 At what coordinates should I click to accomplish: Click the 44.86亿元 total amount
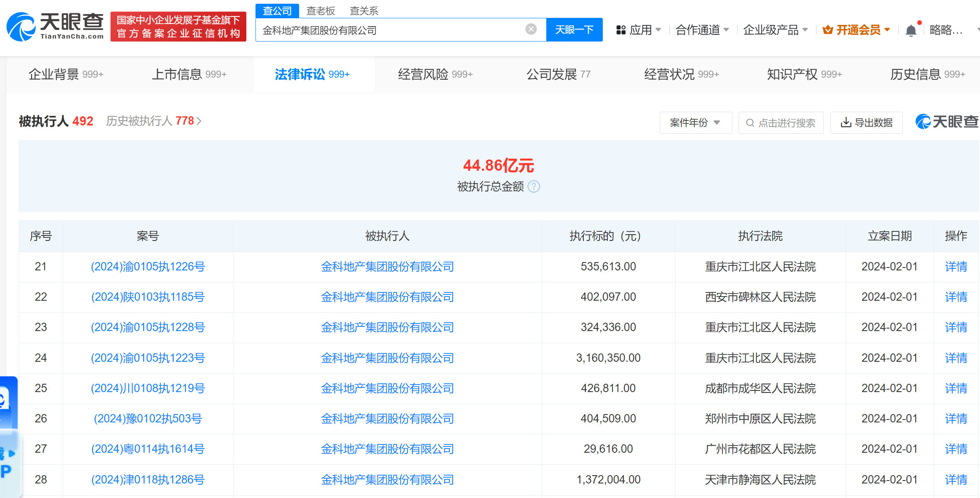pyautogui.click(x=499, y=165)
